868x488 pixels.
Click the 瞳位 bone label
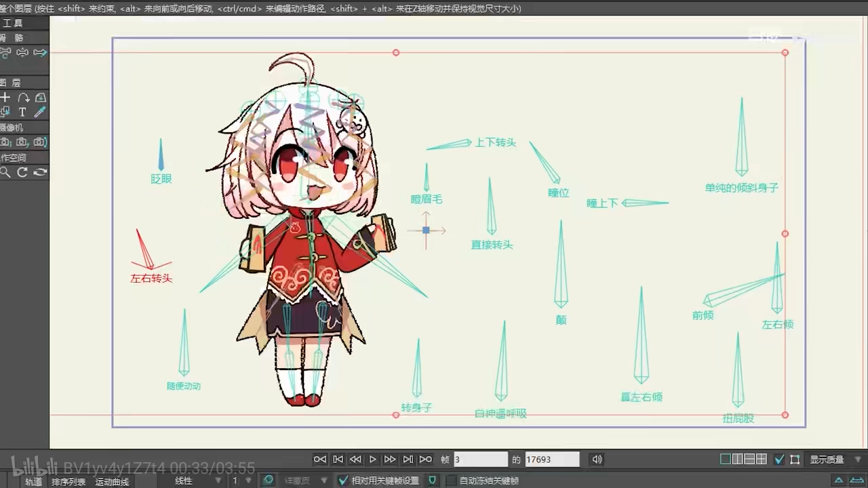559,192
